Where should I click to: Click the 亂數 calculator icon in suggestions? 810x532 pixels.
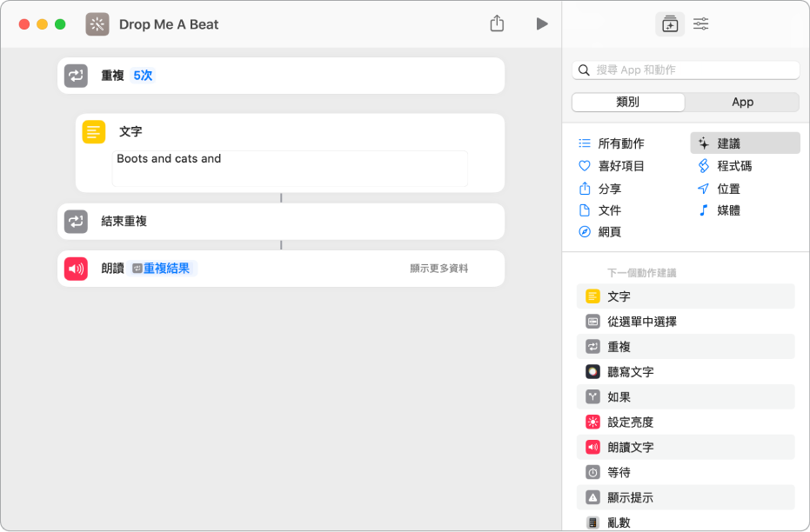pos(592,522)
